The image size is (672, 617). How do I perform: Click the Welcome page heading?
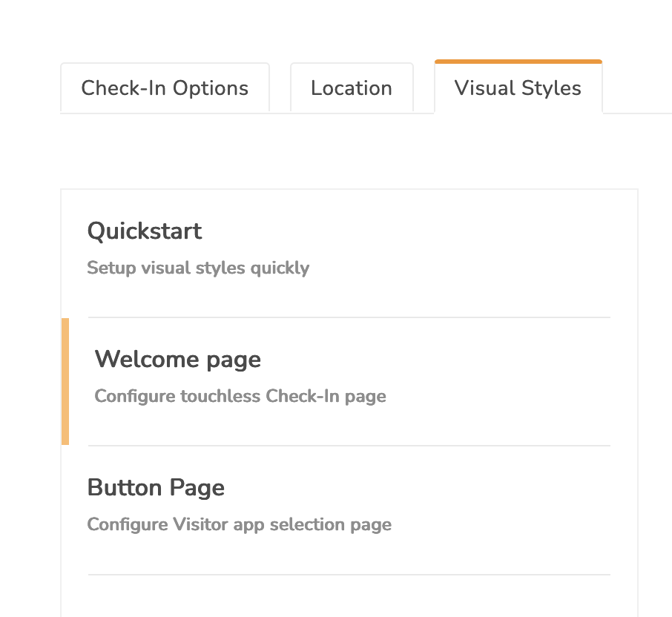tap(177, 360)
